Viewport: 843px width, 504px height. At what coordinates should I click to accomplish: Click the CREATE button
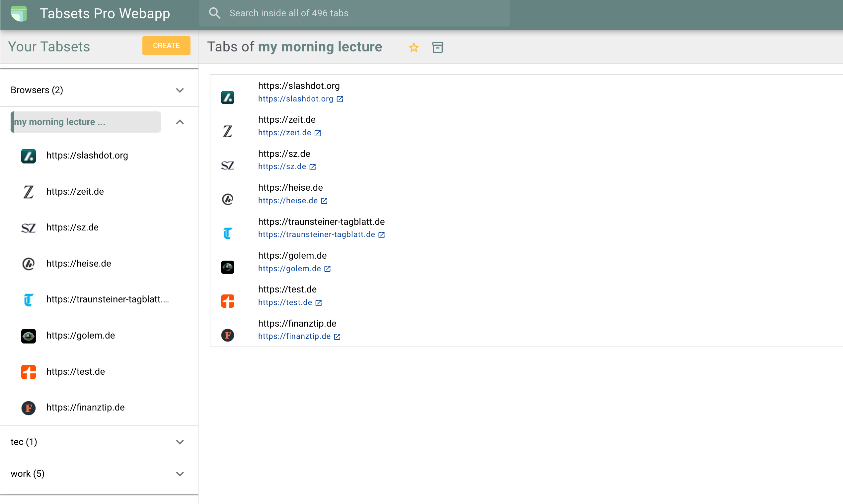tap(166, 45)
